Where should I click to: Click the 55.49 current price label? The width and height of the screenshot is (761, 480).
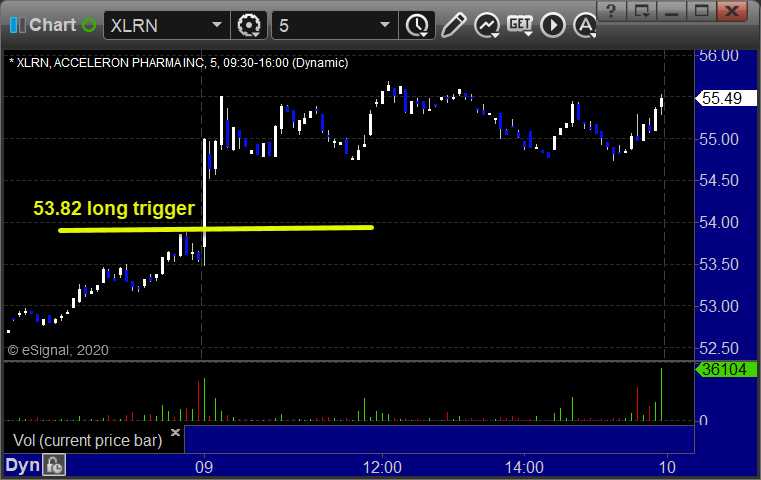[726, 99]
